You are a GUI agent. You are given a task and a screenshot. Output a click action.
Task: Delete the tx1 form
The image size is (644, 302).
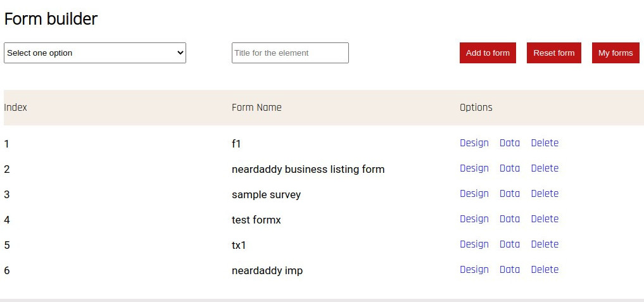[545, 244]
